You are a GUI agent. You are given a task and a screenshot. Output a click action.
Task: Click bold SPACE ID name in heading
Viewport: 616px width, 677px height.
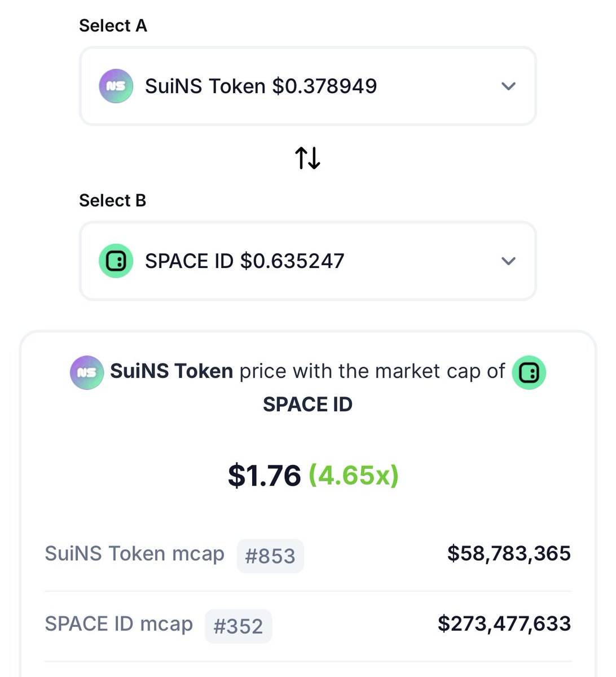307,405
